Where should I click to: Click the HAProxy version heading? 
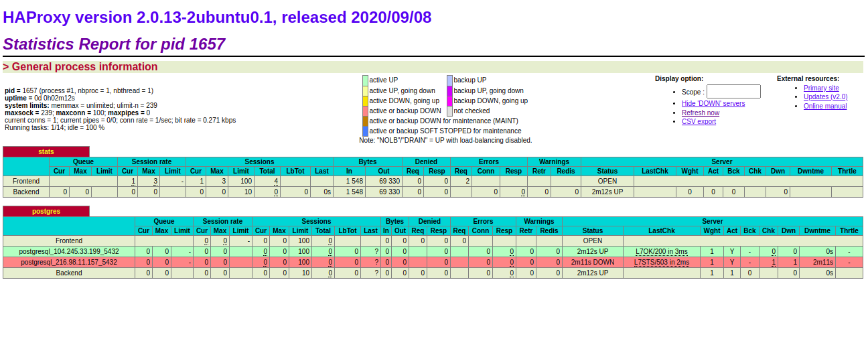217,17
